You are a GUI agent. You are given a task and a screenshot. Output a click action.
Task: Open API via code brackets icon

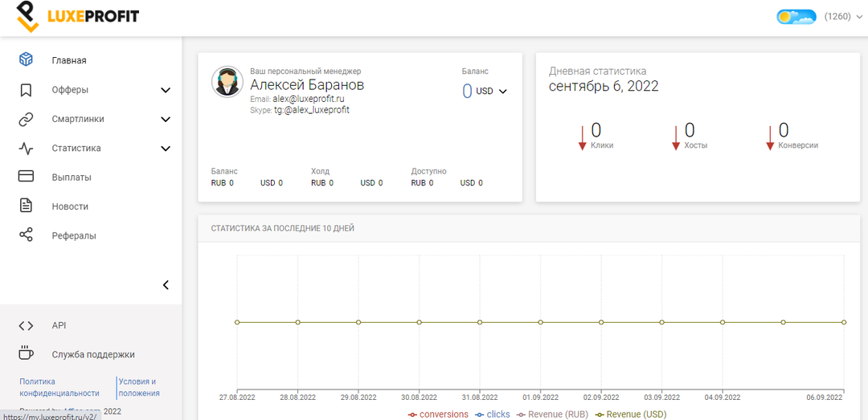tap(27, 325)
